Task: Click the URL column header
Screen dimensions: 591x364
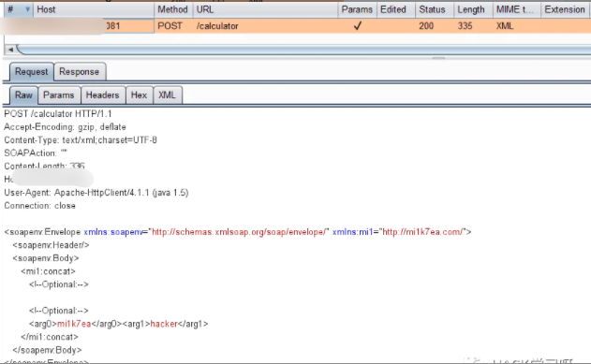Action: pyautogui.click(x=265, y=9)
